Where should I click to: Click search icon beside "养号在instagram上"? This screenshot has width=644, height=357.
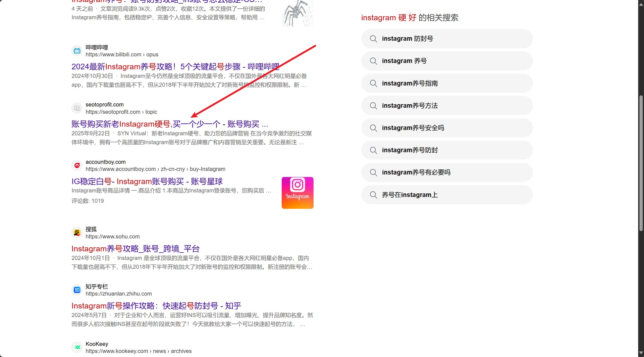pos(373,195)
